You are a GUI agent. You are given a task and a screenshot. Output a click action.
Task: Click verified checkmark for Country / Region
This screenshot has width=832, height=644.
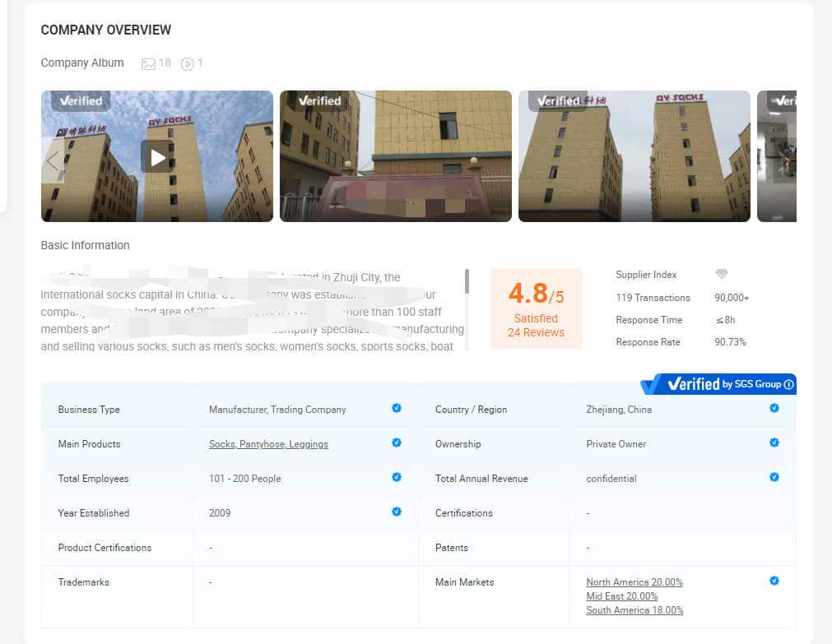[x=774, y=408]
